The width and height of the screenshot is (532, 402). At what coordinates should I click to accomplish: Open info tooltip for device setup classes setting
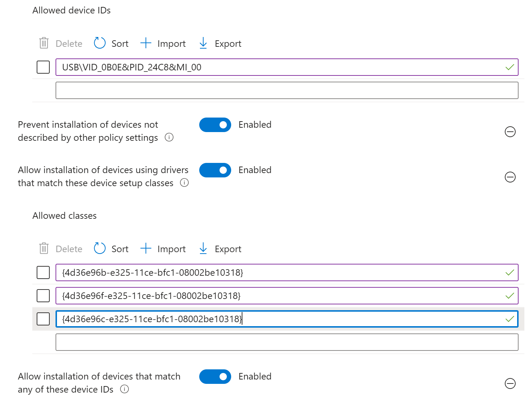(x=184, y=183)
